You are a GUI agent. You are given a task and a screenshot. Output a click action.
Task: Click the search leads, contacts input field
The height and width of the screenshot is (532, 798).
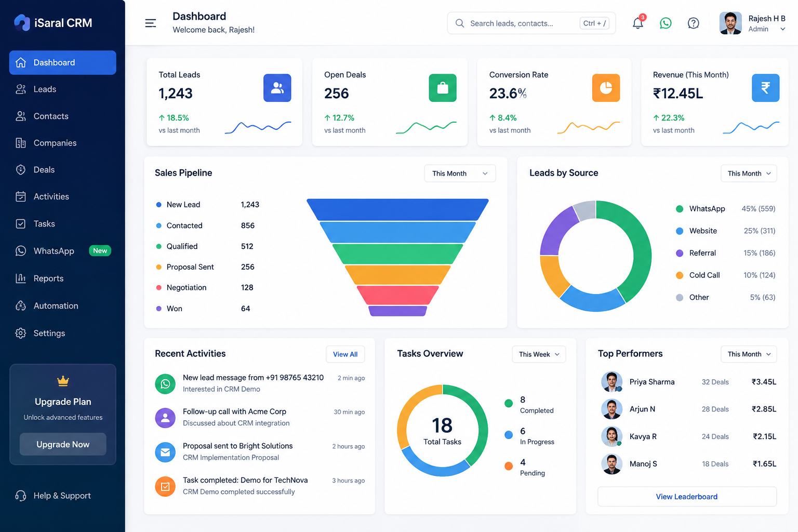pos(531,23)
